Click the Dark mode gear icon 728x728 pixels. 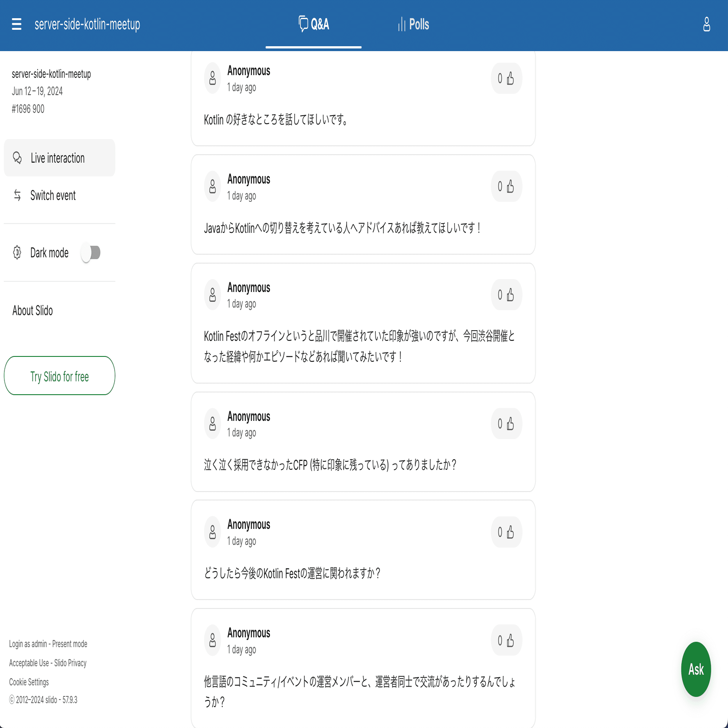pyautogui.click(x=17, y=252)
